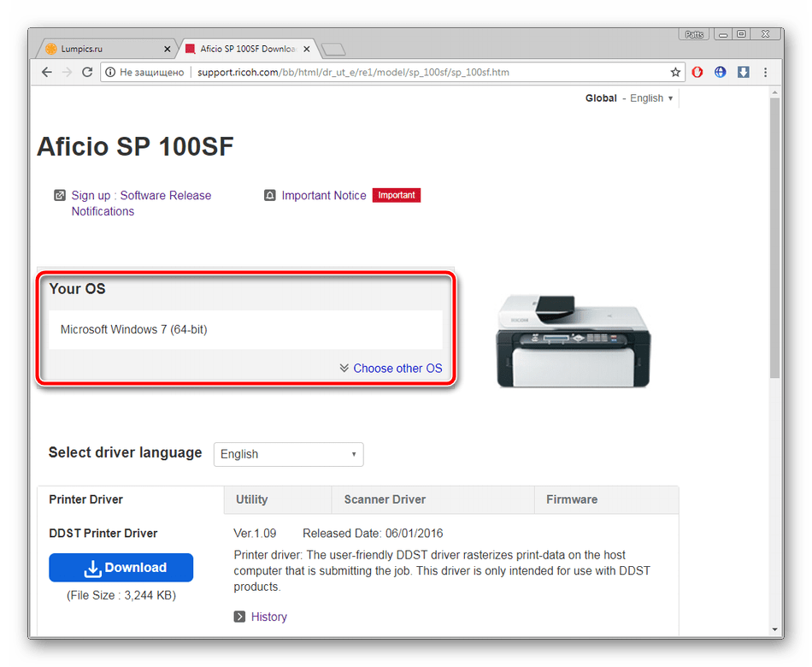Open a new tab button

332,50
